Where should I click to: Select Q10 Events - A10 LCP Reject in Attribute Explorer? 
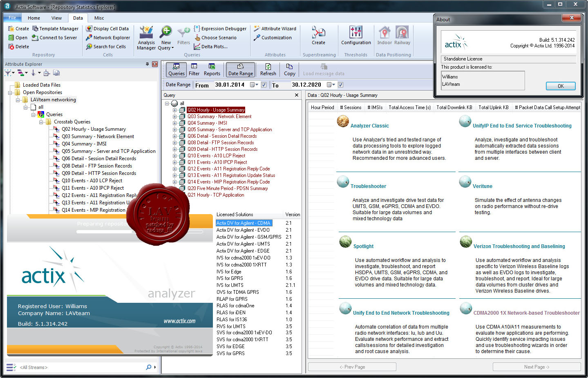(x=92, y=181)
